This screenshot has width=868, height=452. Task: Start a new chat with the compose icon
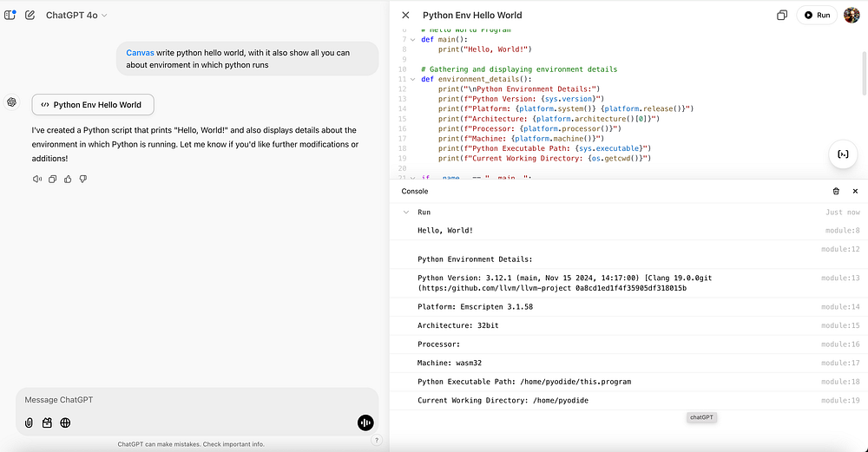(x=30, y=15)
